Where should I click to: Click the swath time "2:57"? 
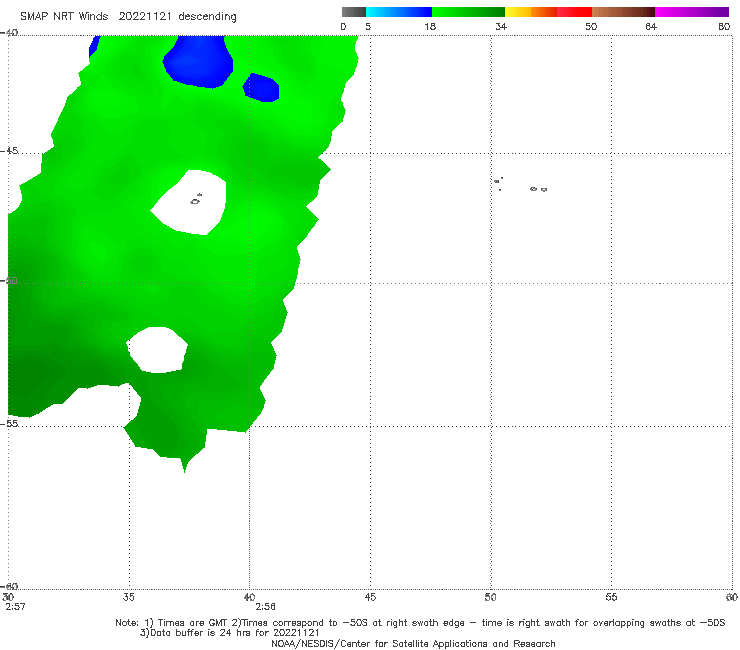[16, 607]
